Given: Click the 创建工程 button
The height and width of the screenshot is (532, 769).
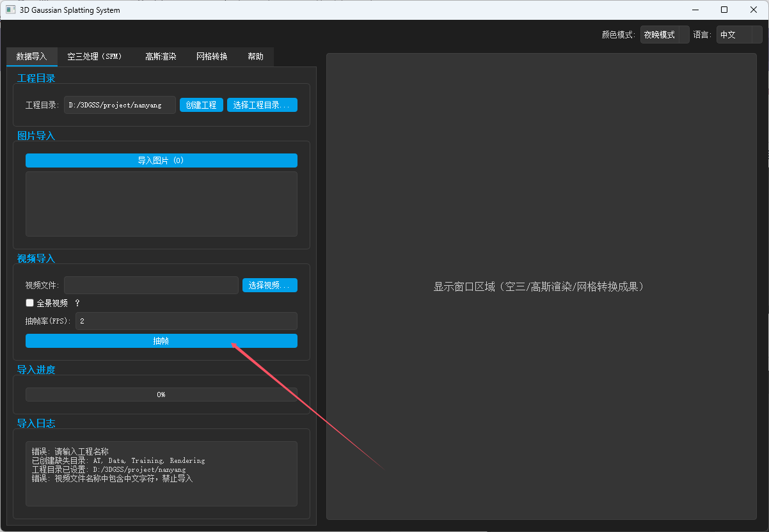Looking at the screenshot, I should click(202, 105).
